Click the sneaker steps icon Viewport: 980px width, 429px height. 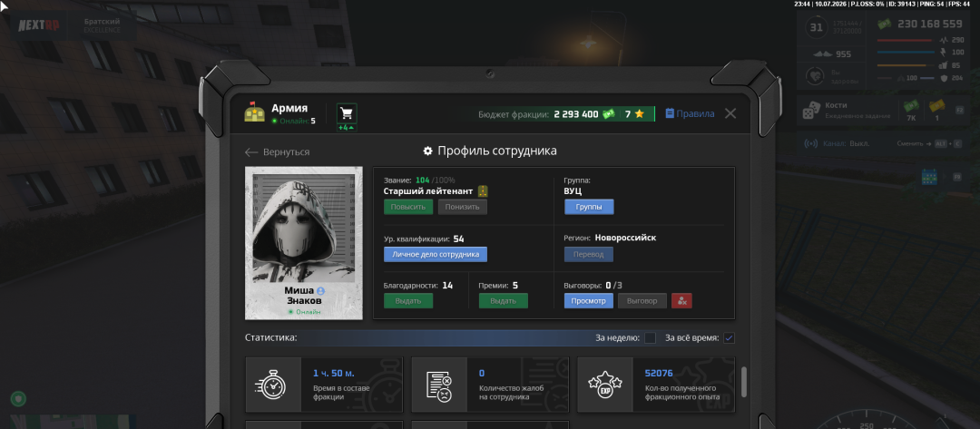tap(823, 54)
